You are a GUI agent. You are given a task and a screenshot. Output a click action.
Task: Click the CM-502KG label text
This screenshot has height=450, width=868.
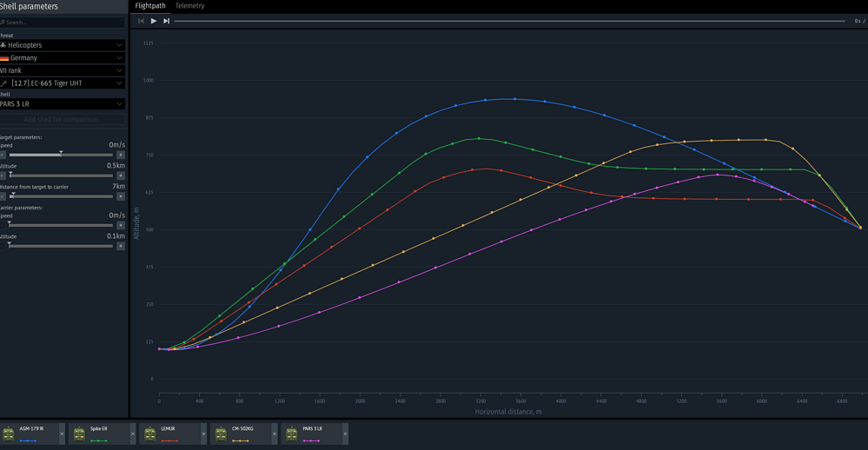click(242, 429)
